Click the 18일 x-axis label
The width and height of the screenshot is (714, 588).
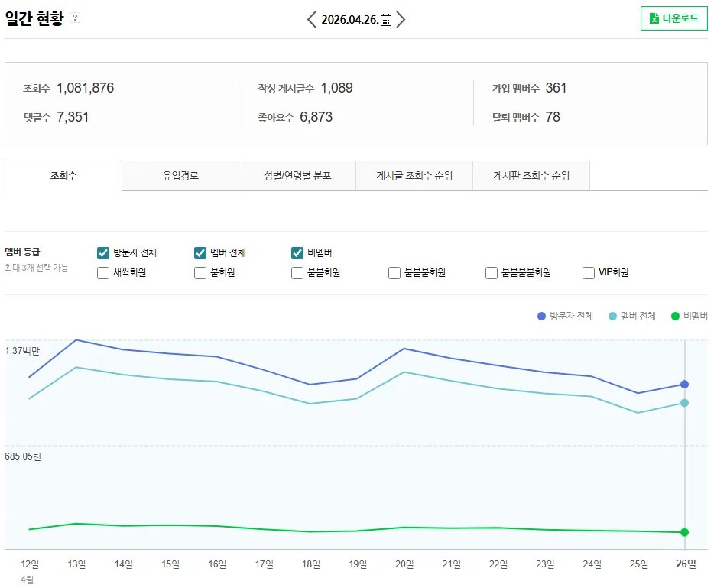pos(310,564)
